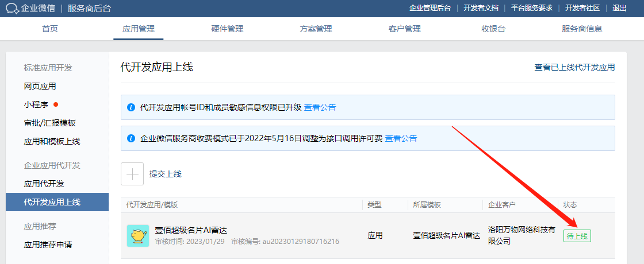Click the 所属模板 column header
The height and width of the screenshot is (264, 644).
pyautogui.click(x=427, y=204)
